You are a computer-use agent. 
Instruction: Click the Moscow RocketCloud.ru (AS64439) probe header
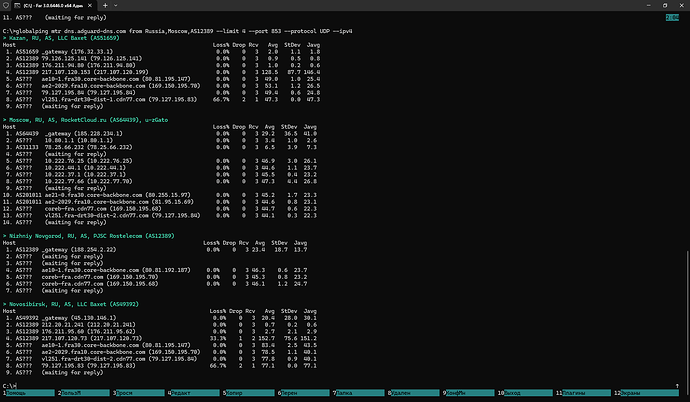[x=85, y=120]
